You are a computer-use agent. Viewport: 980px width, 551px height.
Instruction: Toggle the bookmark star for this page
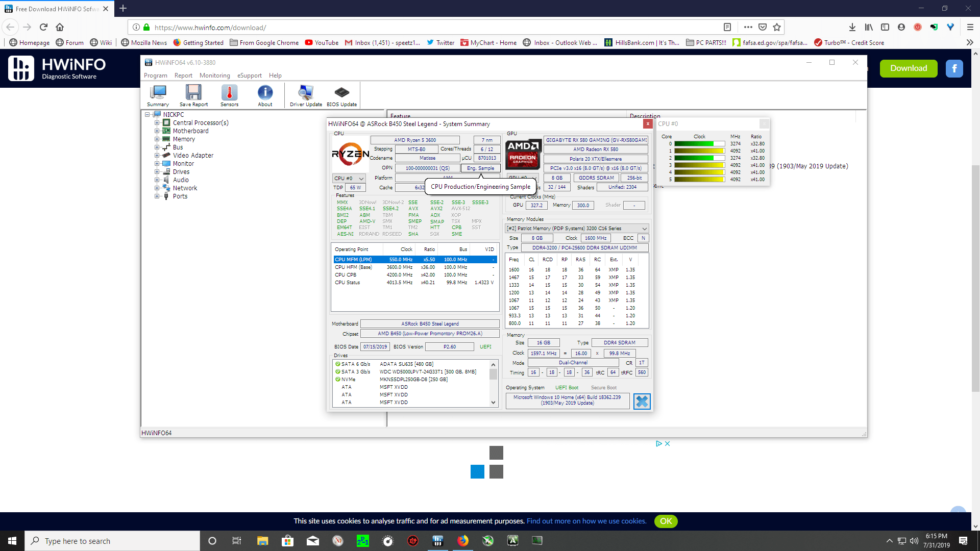pyautogui.click(x=777, y=28)
